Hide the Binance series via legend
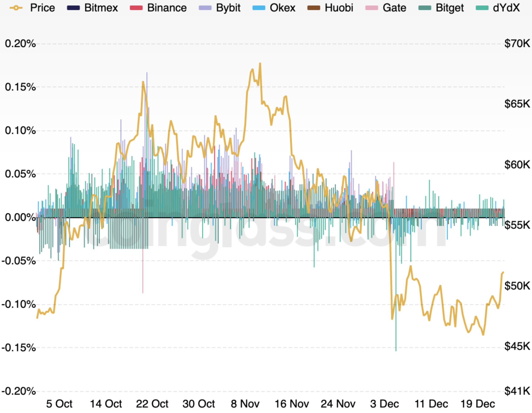 [158, 8]
